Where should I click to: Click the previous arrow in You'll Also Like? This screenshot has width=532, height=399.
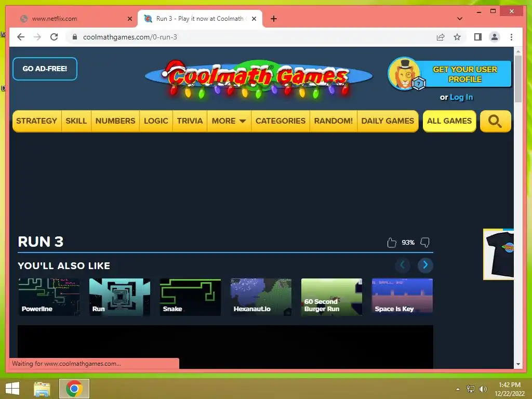tap(403, 265)
